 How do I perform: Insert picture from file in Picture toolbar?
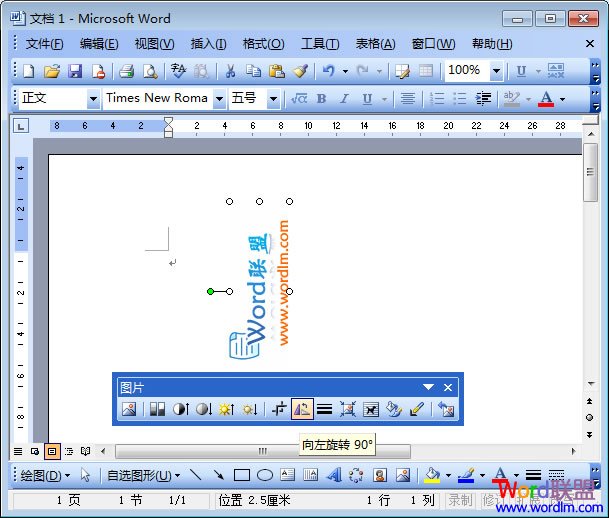pyautogui.click(x=129, y=409)
